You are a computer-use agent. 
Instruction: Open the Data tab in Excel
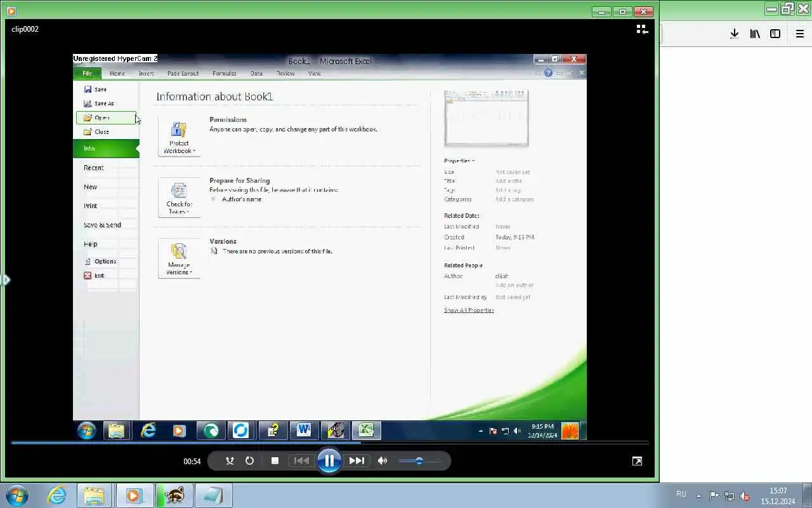[x=256, y=74]
